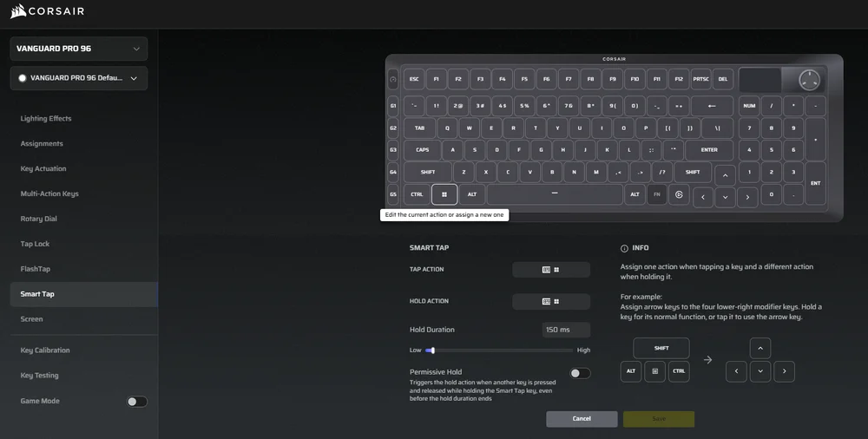
Task: Select the CTRL key on the keyboard
Action: [x=417, y=195]
